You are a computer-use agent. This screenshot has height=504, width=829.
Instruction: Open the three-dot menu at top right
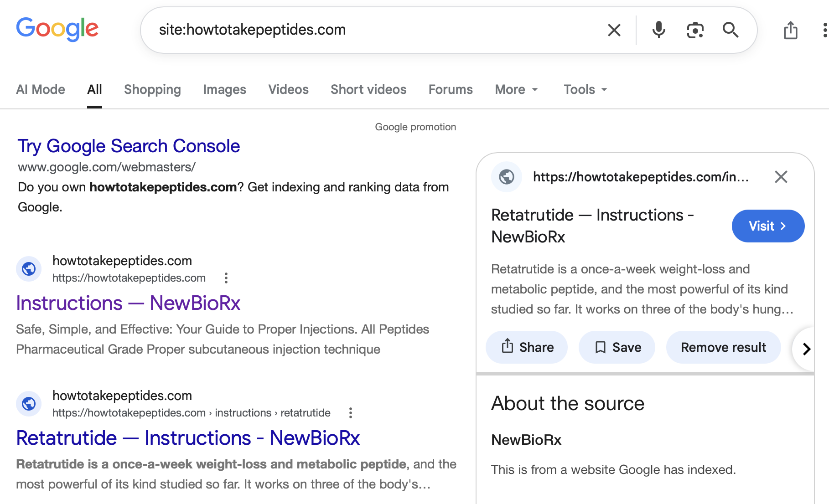(x=824, y=30)
